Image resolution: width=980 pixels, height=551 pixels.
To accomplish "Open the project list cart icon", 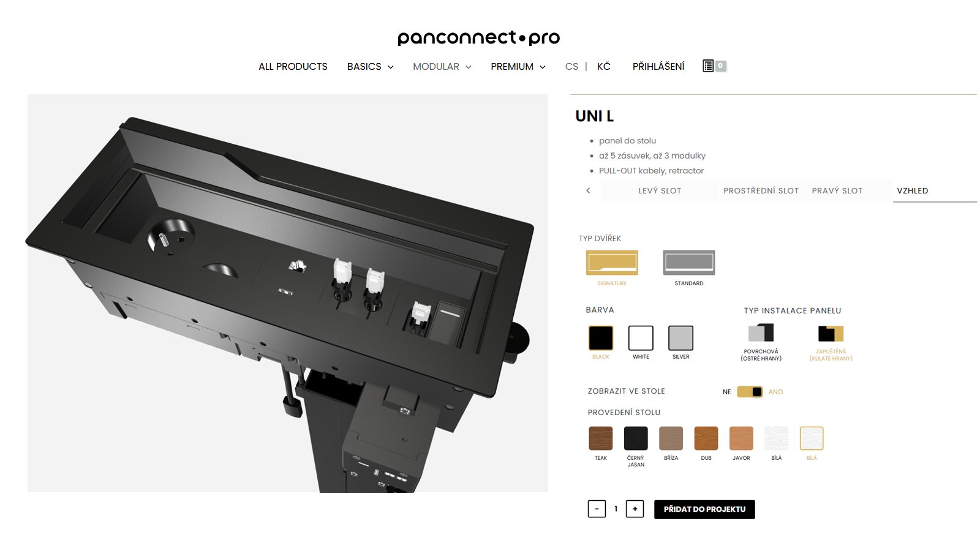I will [714, 66].
